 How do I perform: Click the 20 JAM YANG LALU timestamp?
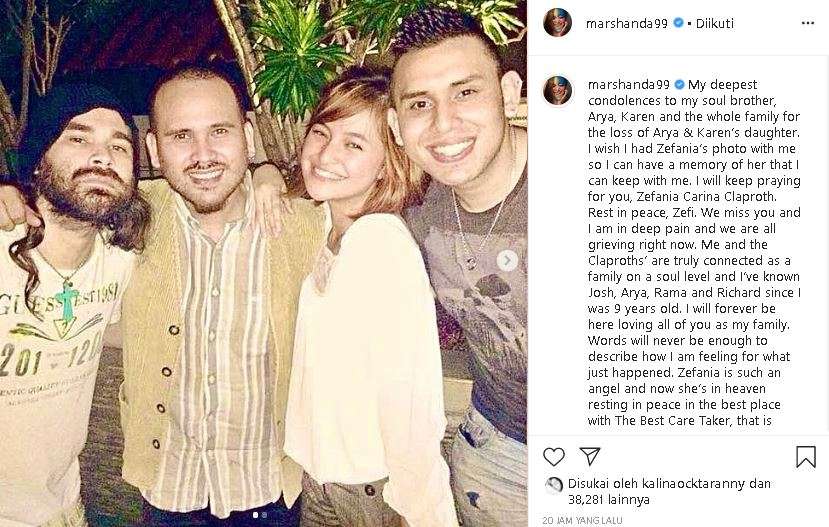tap(586, 521)
